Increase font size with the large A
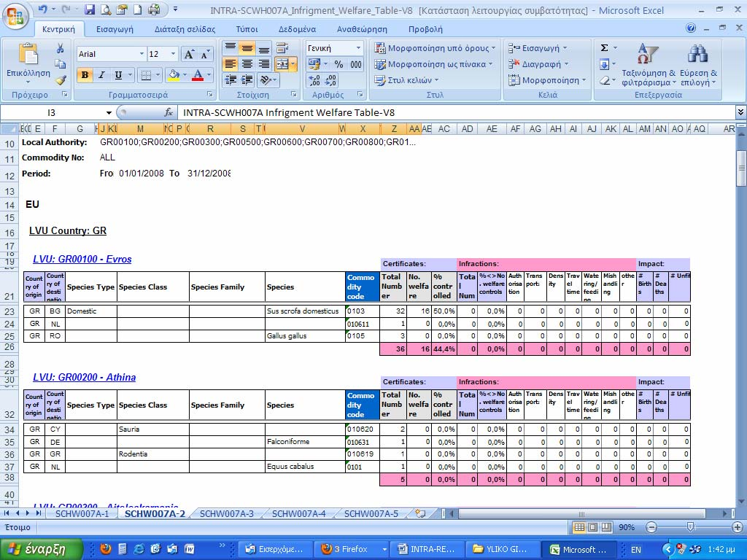 [189, 54]
